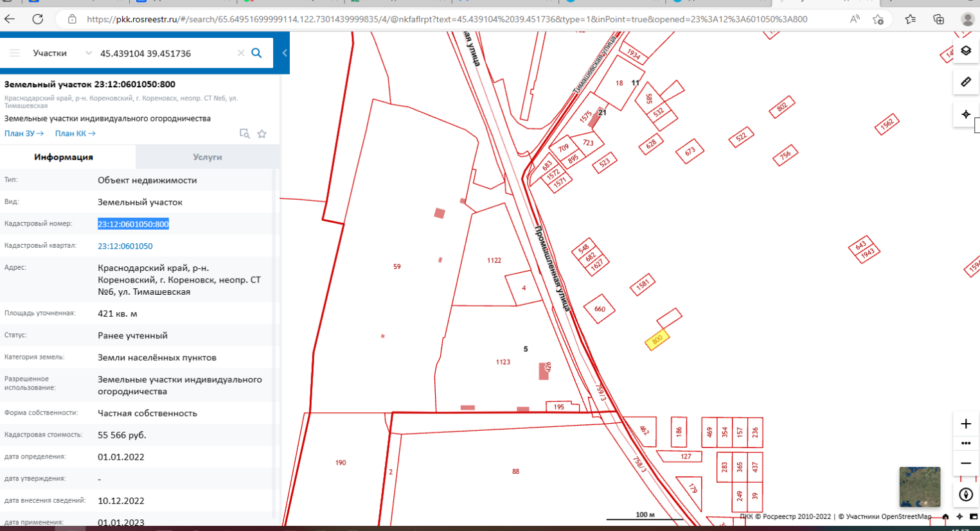Activate the ruler measurement tool
Image resolution: width=980 pixels, height=531 pixels.
point(966,82)
